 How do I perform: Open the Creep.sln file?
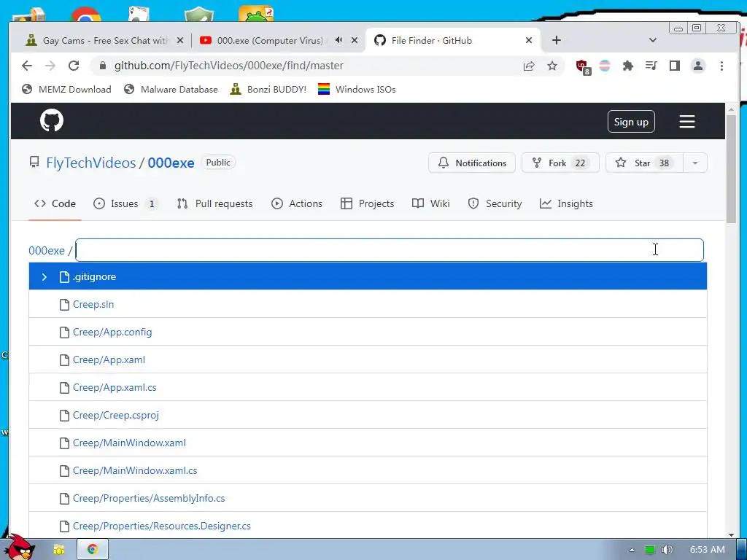click(93, 304)
